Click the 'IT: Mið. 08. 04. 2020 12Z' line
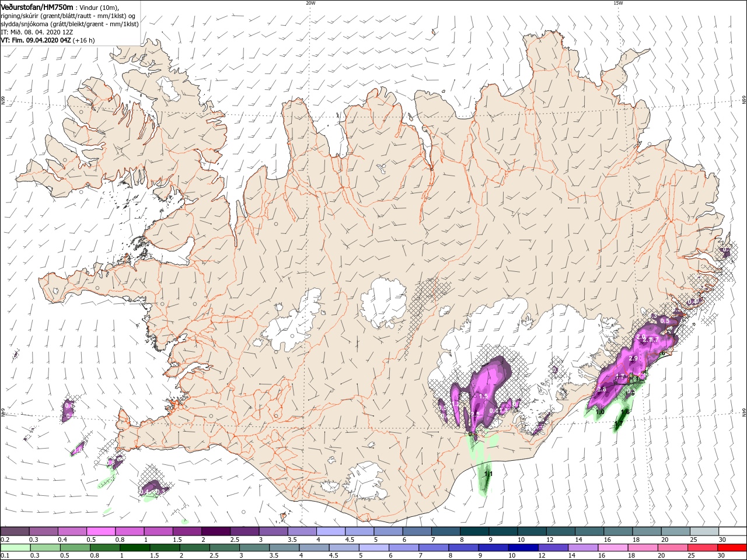 pos(36,32)
